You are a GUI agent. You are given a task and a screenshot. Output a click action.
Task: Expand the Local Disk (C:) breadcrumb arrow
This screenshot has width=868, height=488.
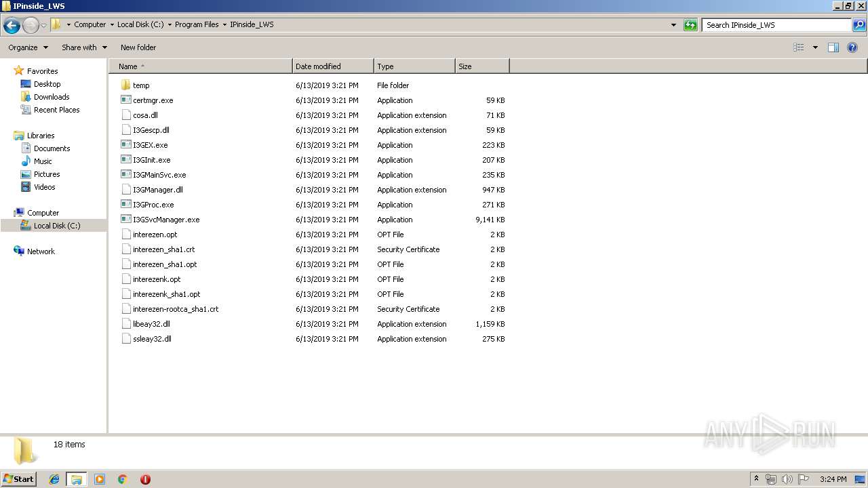point(170,24)
